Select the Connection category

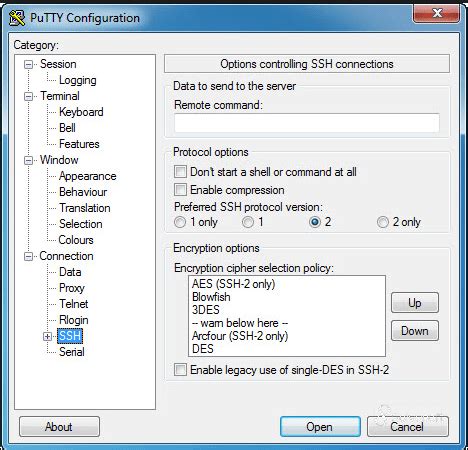coord(66,256)
